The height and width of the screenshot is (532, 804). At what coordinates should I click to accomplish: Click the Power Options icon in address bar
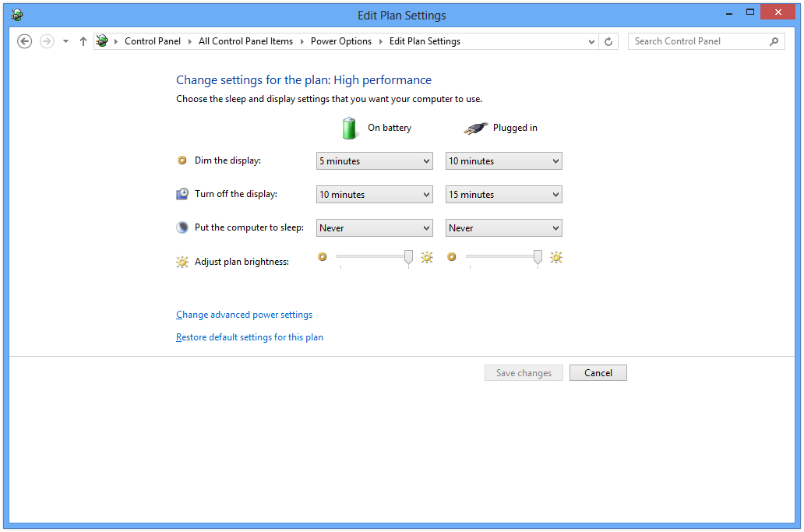tap(102, 41)
